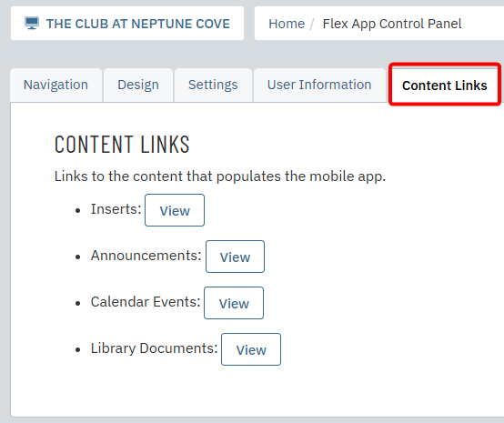
Task: View the Announcements content
Action: [x=235, y=257]
